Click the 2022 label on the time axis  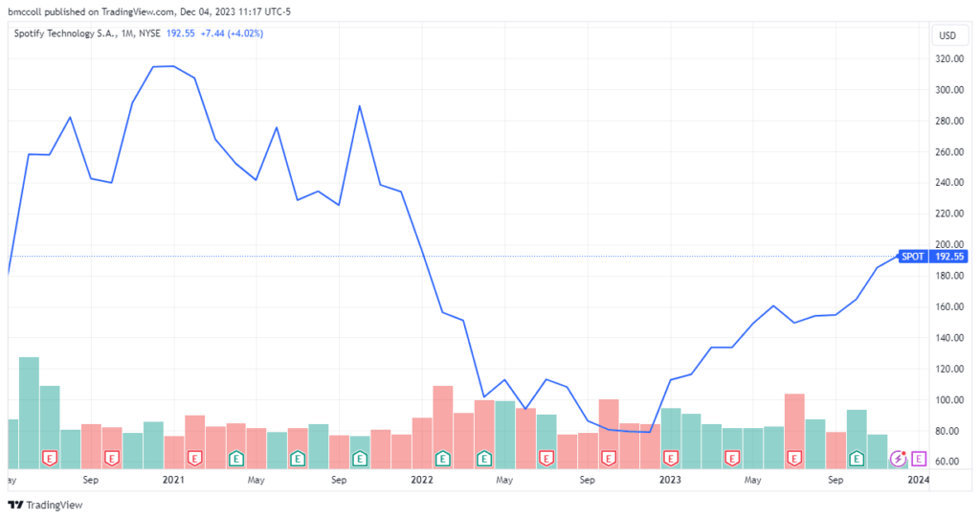pyautogui.click(x=422, y=480)
